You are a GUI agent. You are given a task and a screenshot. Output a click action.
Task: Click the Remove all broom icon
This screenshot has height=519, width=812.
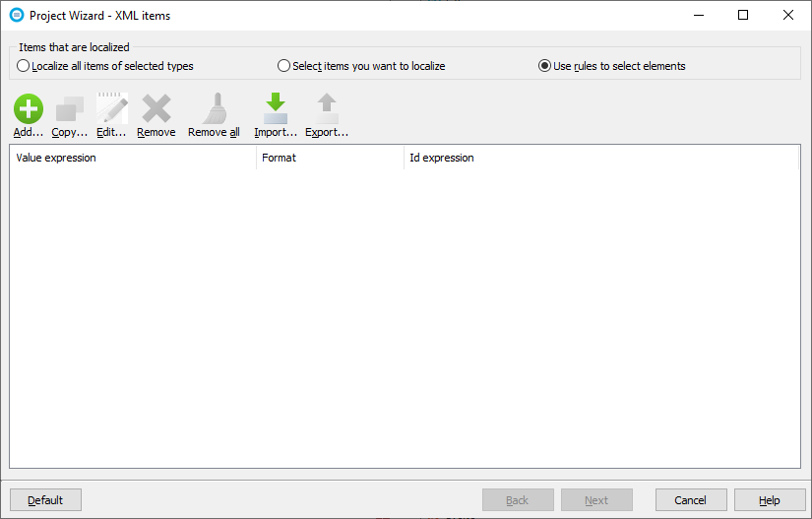(x=214, y=109)
